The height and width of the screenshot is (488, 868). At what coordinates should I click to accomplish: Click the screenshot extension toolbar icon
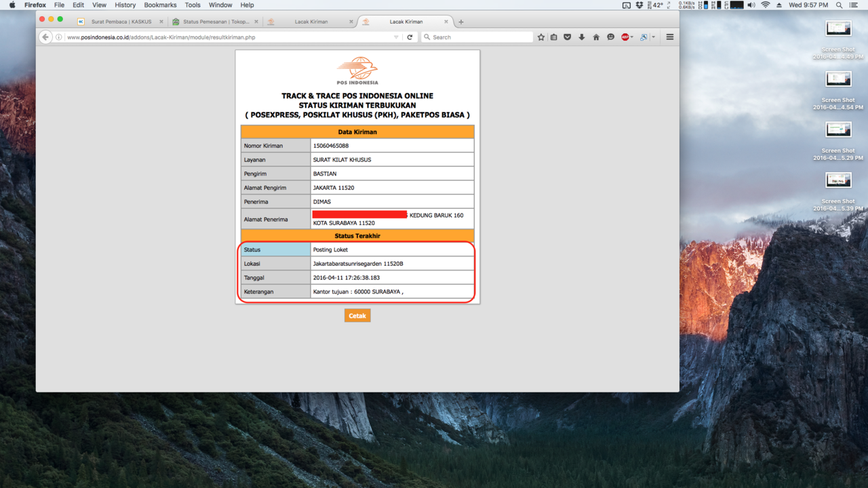[x=644, y=37]
